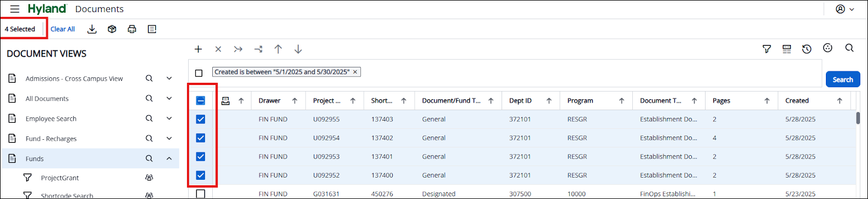The image size is (868, 199).
Task: Sort by the Created column
Action: (x=814, y=101)
